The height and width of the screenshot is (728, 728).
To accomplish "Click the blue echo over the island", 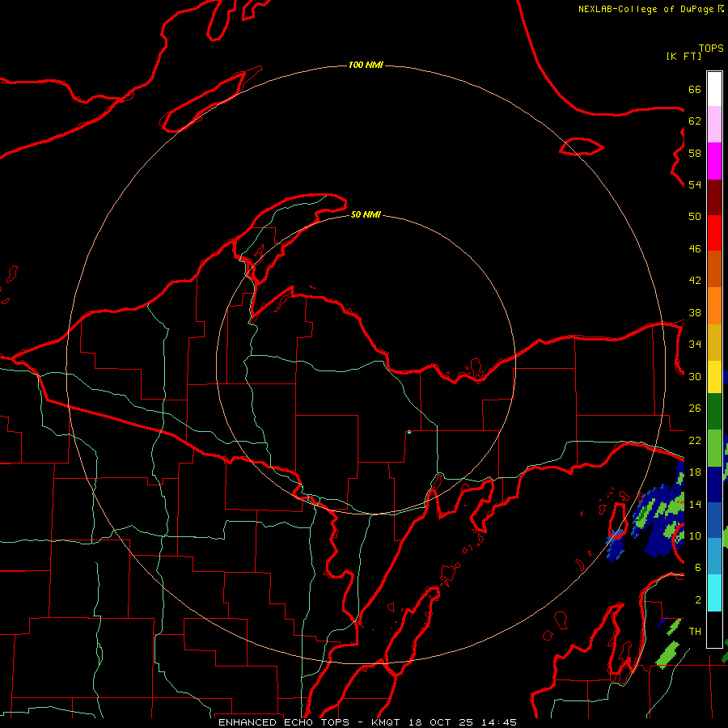I will coord(615,544).
